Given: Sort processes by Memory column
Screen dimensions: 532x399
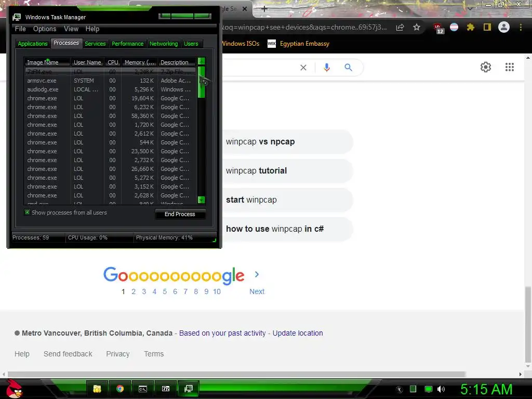Looking at the screenshot, I should coord(139,62).
